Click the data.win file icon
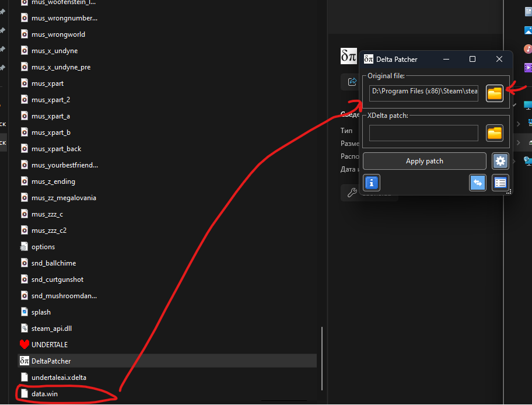The width and height of the screenshot is (532, 405). tap(24, 394)
